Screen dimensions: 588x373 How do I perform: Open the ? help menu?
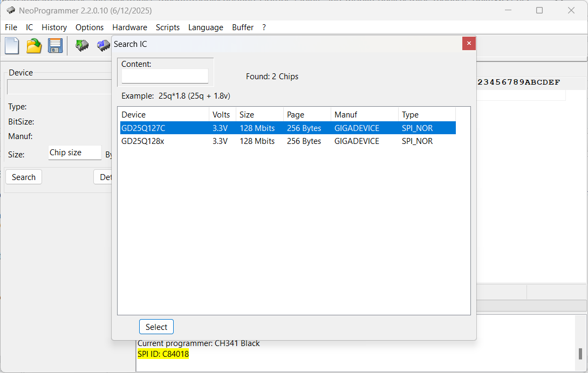pyautogui.click(x=264, y=27)
